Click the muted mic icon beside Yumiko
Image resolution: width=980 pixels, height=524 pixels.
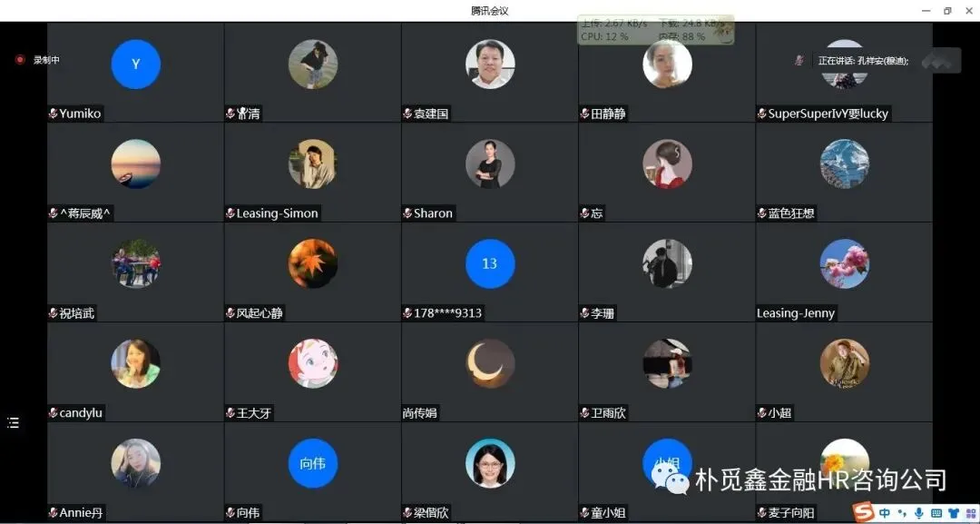(x=54, y=114)
